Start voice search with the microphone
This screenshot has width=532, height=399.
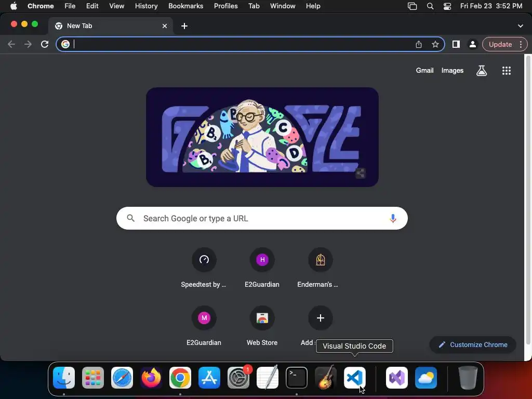click(393, 218)
